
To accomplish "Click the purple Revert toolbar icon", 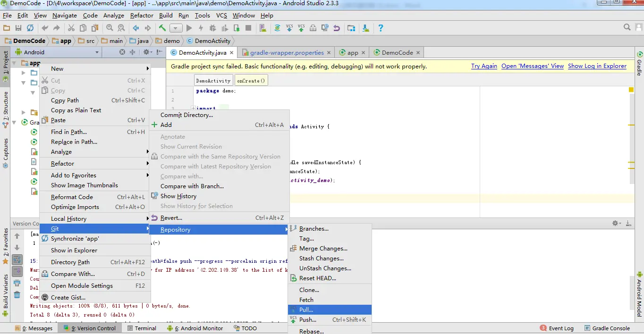I will point(336,28).
